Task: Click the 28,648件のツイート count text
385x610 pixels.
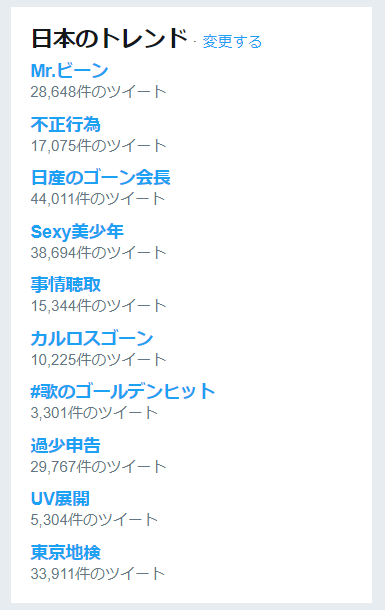Action: click(x=98, y=92)
